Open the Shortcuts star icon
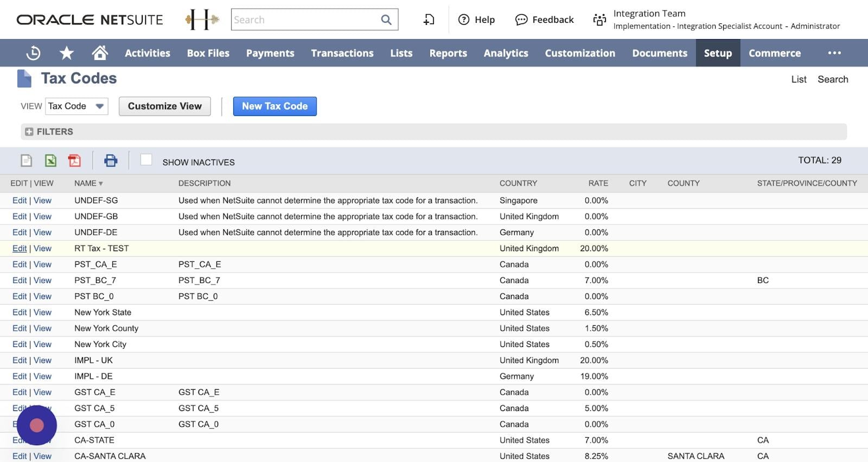868x462 pixels. pyautogui.click(x=66, y=53)
